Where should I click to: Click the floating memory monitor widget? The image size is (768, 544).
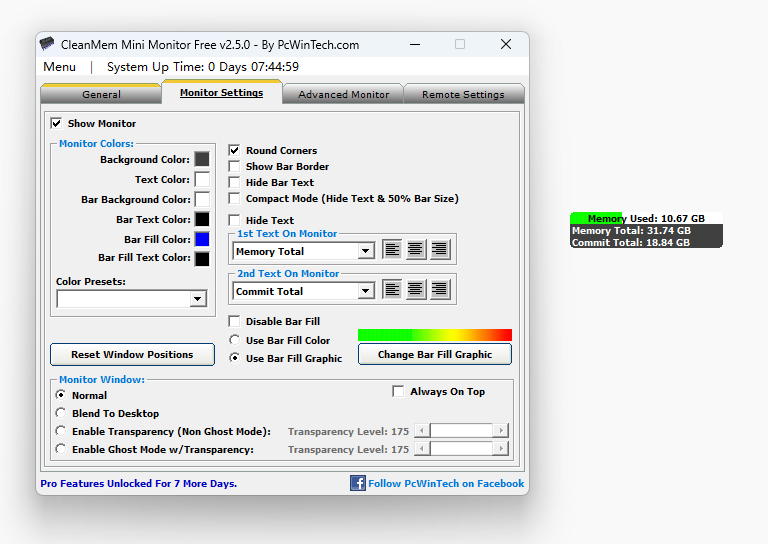(x=646, y=230)
